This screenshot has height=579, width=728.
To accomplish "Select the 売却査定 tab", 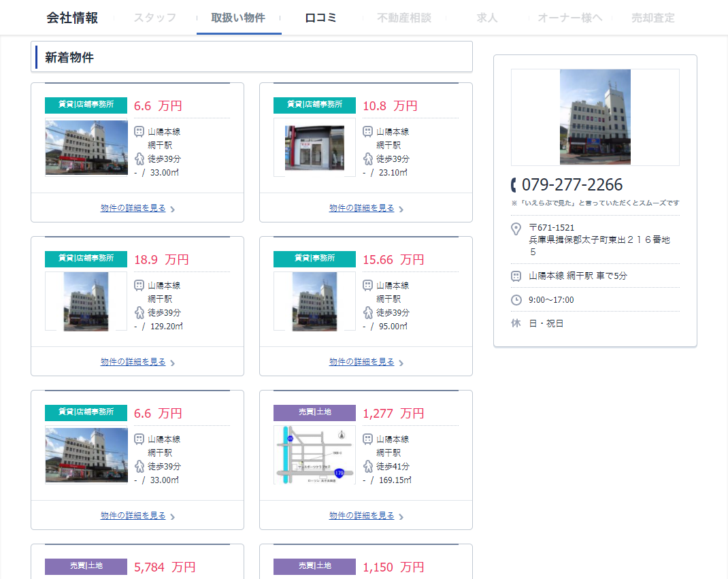I will pyautogui.click(x=652, y=18).
